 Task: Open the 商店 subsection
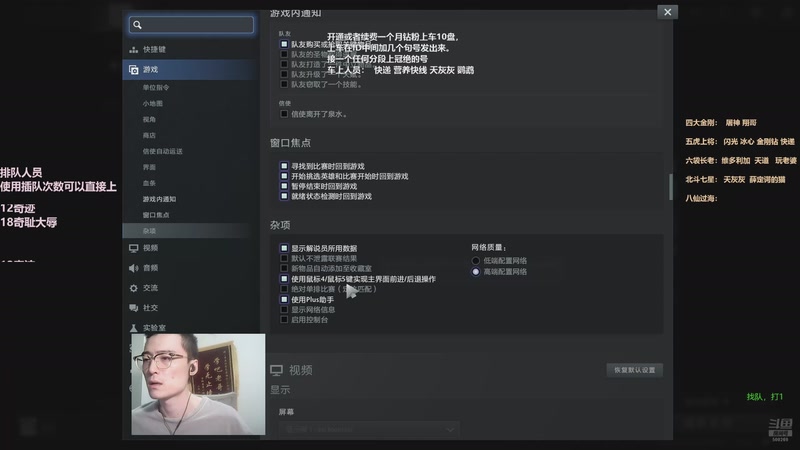[x=149, y=135]
